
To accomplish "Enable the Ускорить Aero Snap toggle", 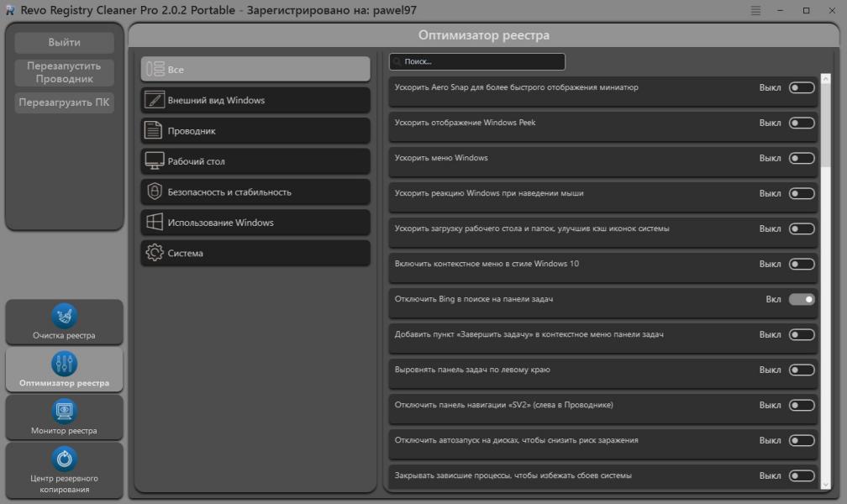I will coord(802,87).
